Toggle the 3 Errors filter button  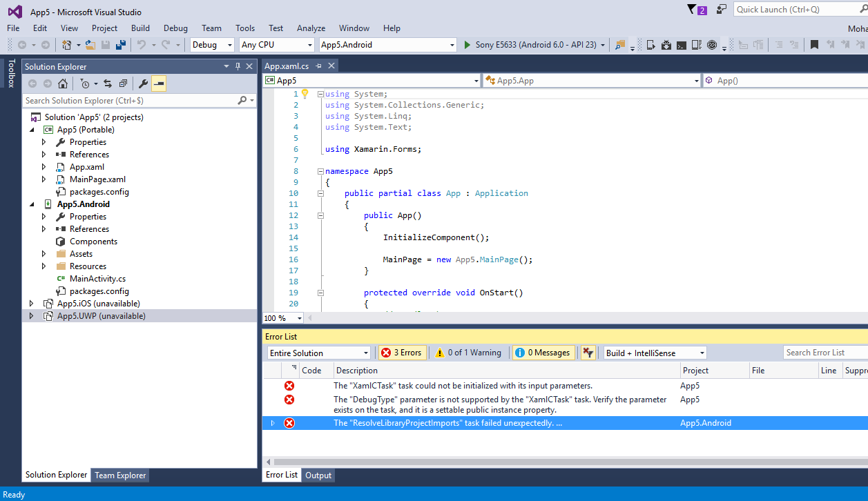[401, 353]
